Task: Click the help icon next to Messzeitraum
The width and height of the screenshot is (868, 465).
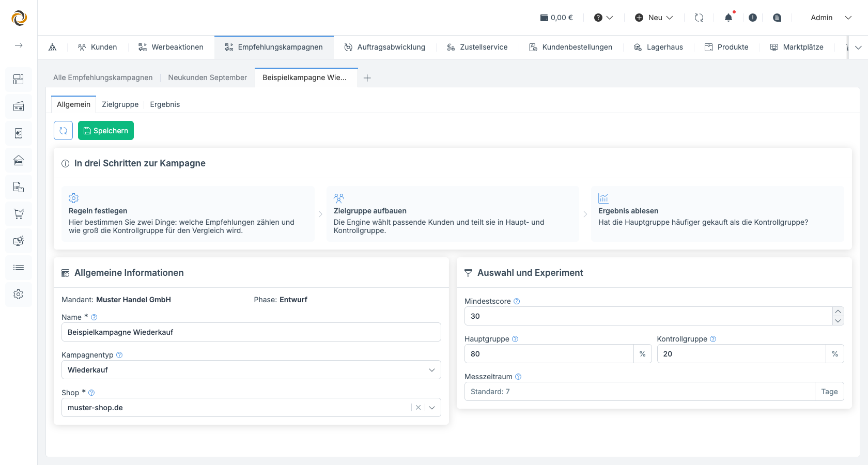Action: click(518, 377)
